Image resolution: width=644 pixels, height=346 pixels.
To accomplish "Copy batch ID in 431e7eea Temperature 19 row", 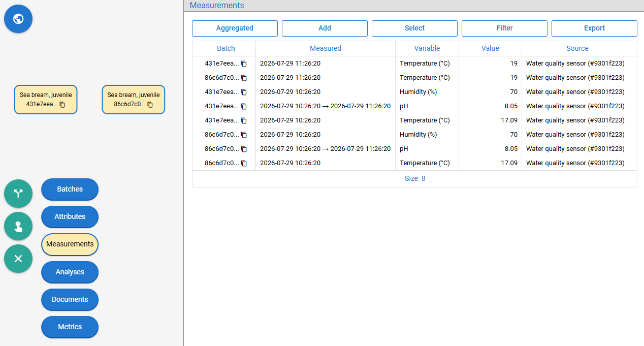I will pyautogui.click(x=244, y=64).
